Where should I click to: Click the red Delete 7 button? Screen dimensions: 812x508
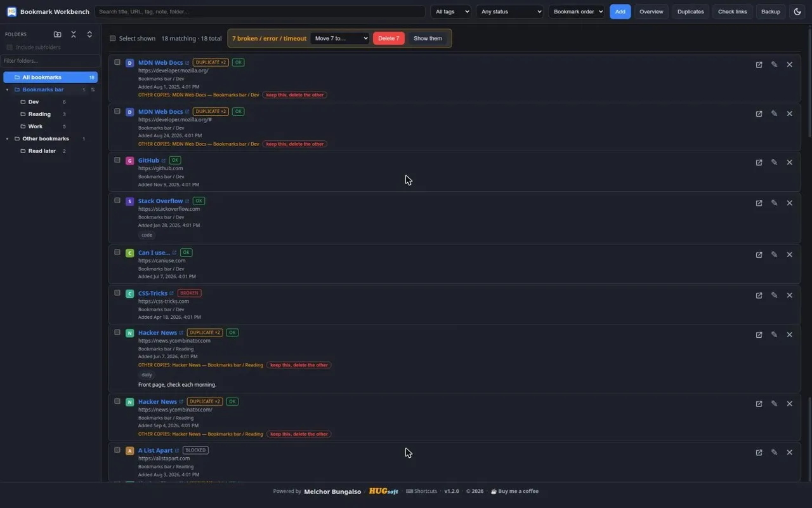pyautogui.click(x=388, y=38)
